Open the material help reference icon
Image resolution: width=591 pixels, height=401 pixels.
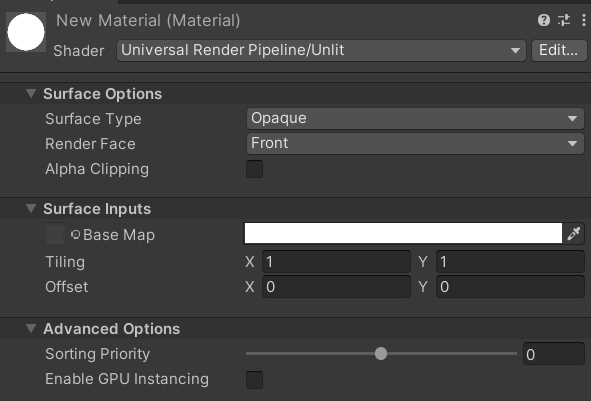[544, 20]
